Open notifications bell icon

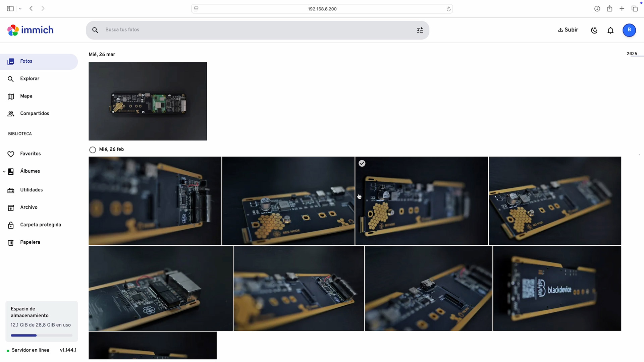click(610, 30)
